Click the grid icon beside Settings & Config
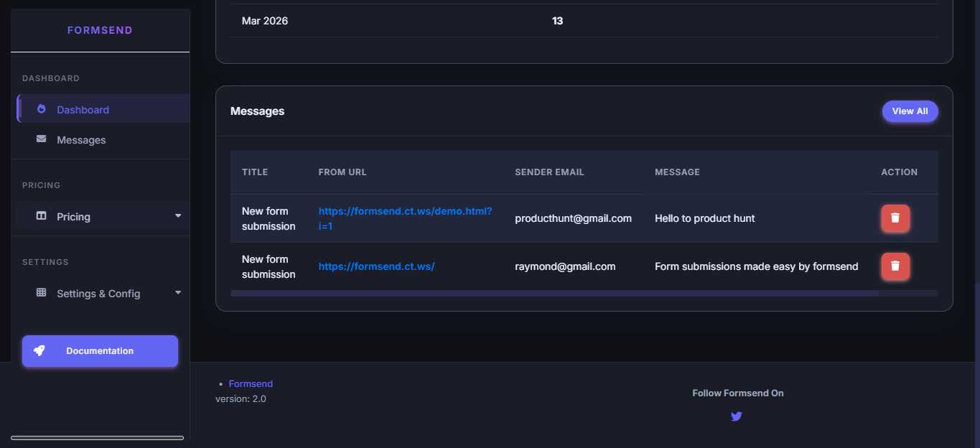 coord(42,293)
